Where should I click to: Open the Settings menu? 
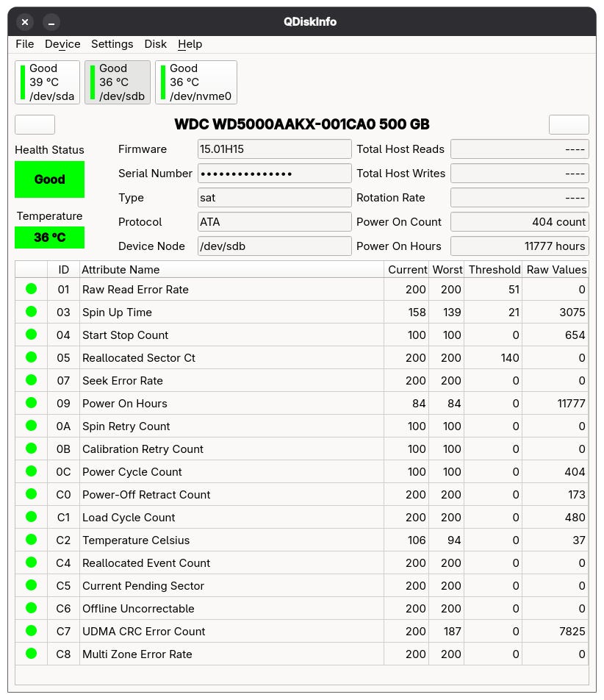click(112, 44)
